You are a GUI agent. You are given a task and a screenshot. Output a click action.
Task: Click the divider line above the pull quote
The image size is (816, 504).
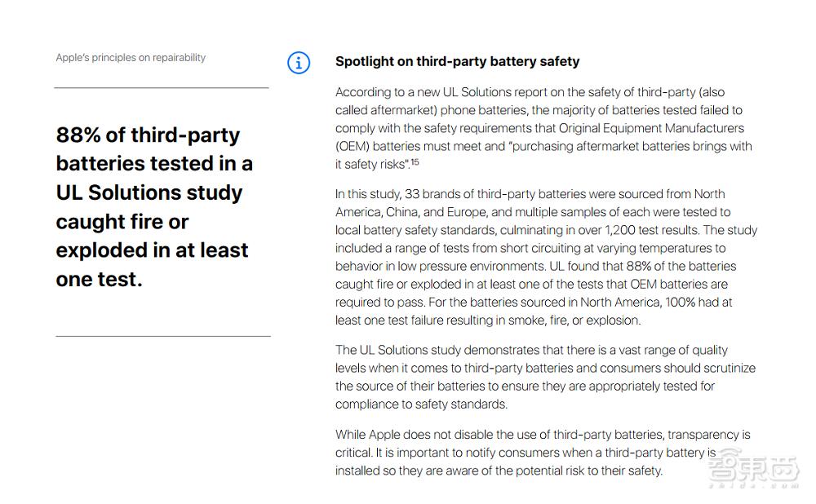(162, 87)
